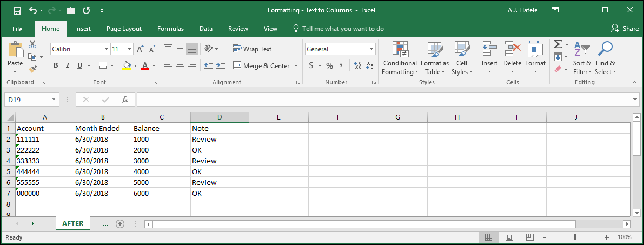Image resolution: width=644 pixels, height=245 pixels.
Task: Switch to Page Break Preview view
Action: [x=530, y=237]
